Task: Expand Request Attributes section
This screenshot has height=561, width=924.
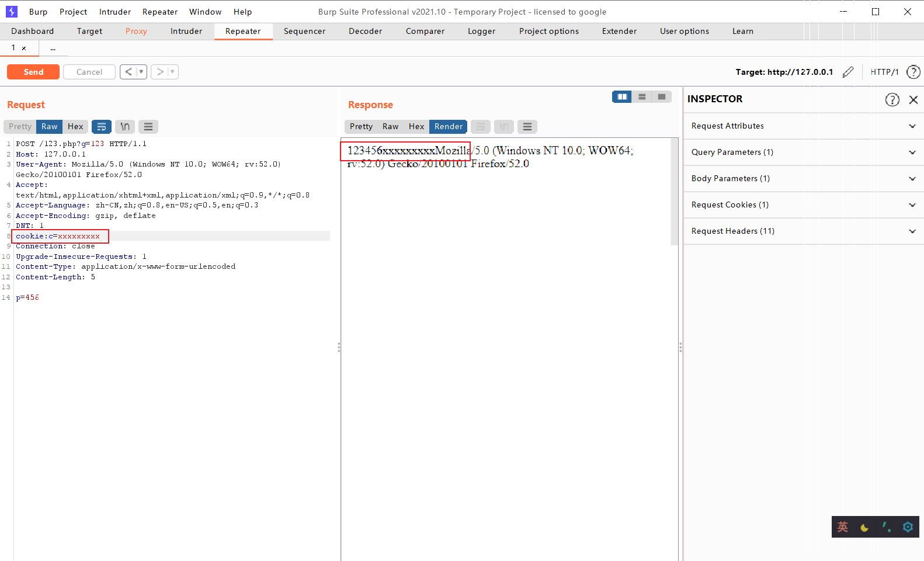Action: [804, 126]
